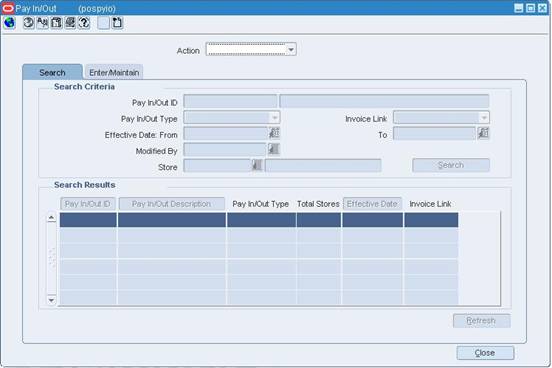Click the Refresh button
The image size is (552, 368).
point(481,320)
